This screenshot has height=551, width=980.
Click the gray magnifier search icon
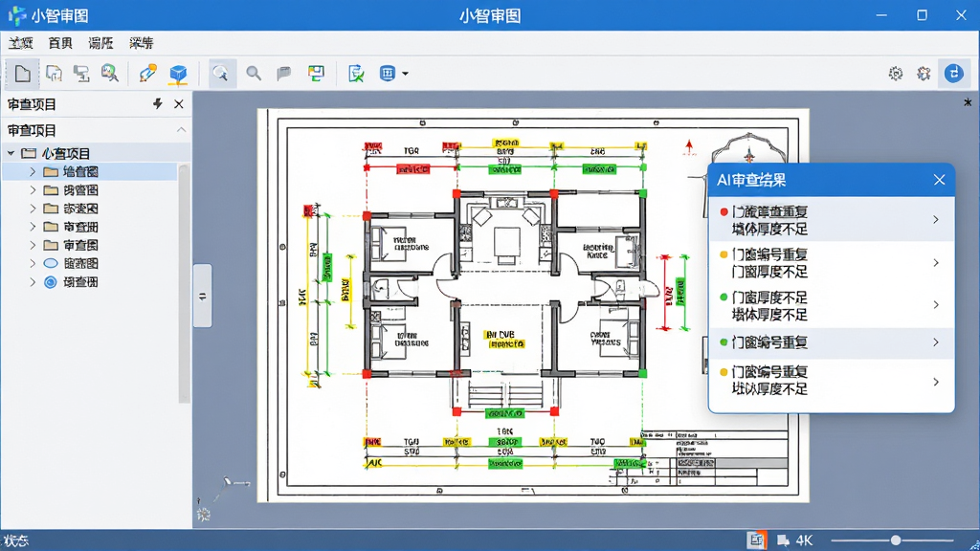[x=253, y=74]
